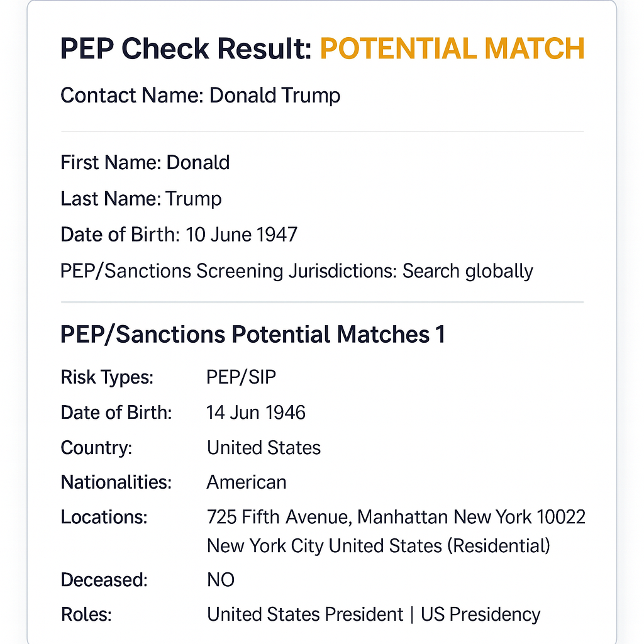The image size is (644, 644).
Task: Click the PEP/Sanctions Potential Matches 1 heading
Action: pyautogui.click(x=253, y=335)
